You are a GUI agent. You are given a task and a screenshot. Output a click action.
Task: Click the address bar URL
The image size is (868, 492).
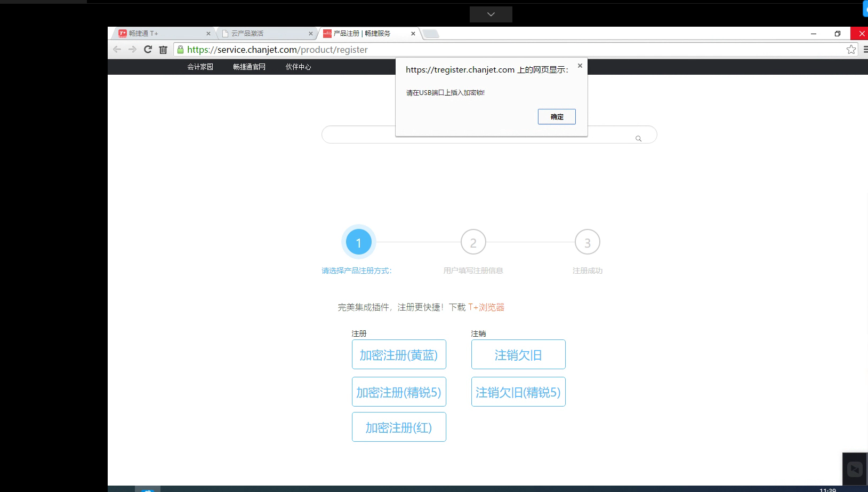tap(277, 50)
